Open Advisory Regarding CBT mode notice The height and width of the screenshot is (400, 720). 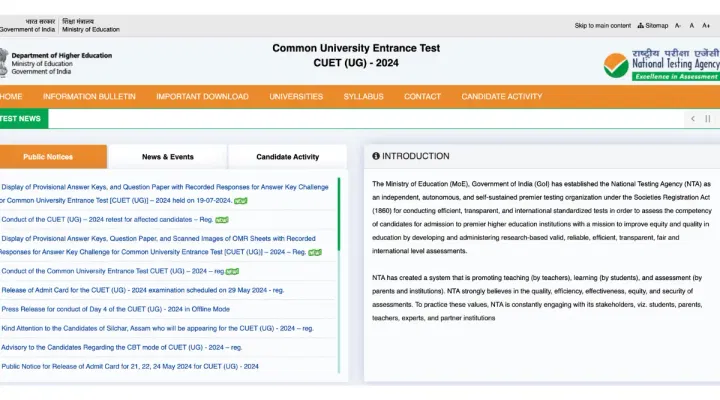point(121,347)
